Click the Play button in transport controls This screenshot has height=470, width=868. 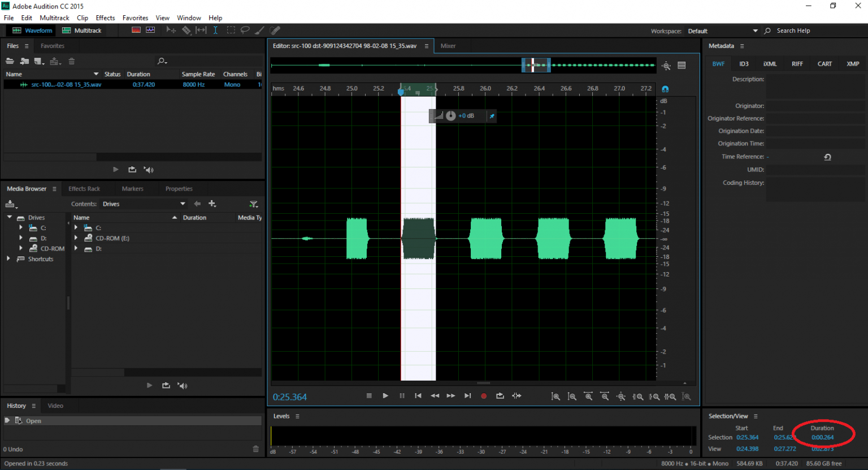click(385, 396)
